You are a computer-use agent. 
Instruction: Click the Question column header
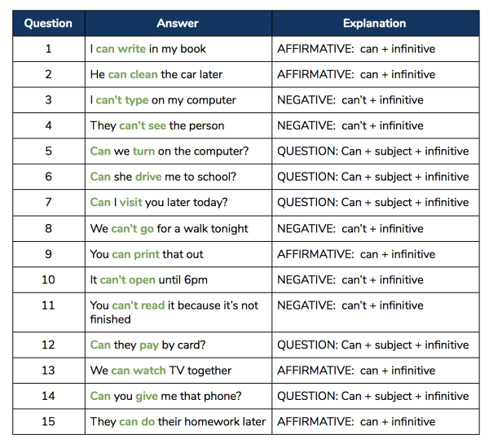[48, 24]
